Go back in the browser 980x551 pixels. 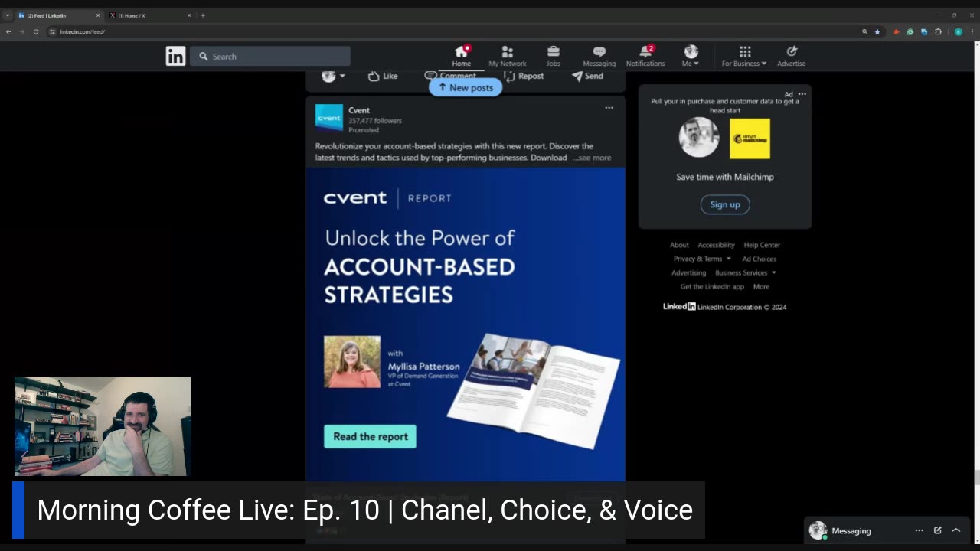(x=8, y=31)
